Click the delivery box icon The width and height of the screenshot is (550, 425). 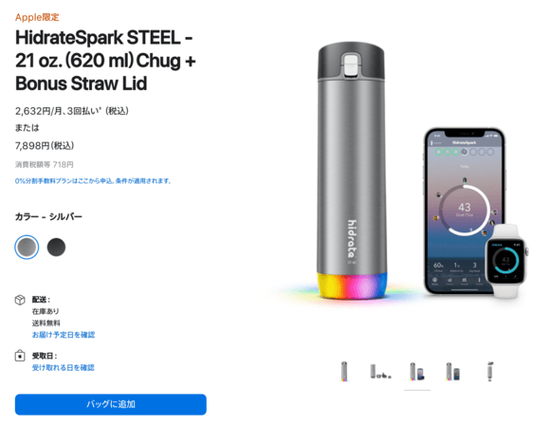tap(20, 300)
